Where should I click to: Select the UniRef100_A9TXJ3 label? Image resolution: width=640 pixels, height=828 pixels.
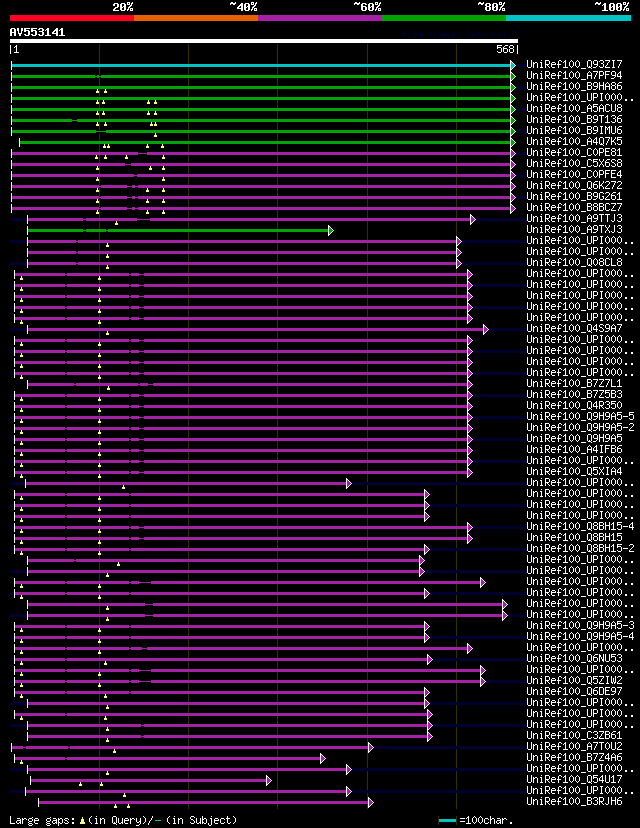point(574,229)
